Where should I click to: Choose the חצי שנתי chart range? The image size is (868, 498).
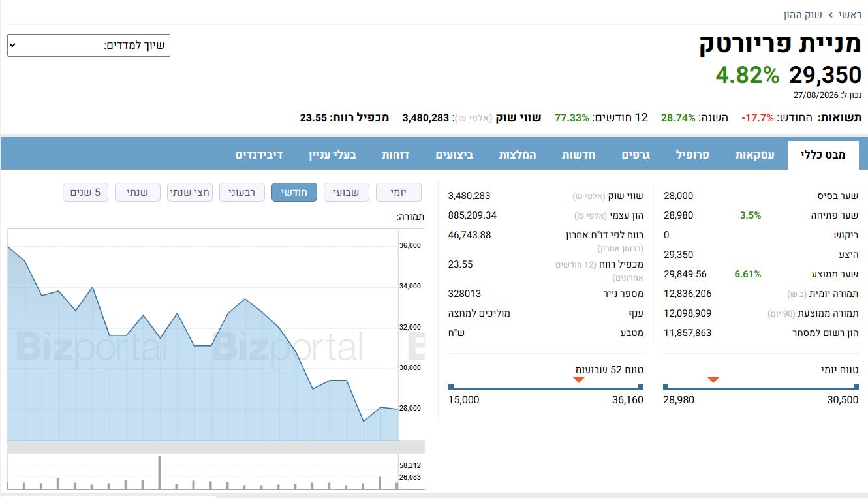coord(190,193)
